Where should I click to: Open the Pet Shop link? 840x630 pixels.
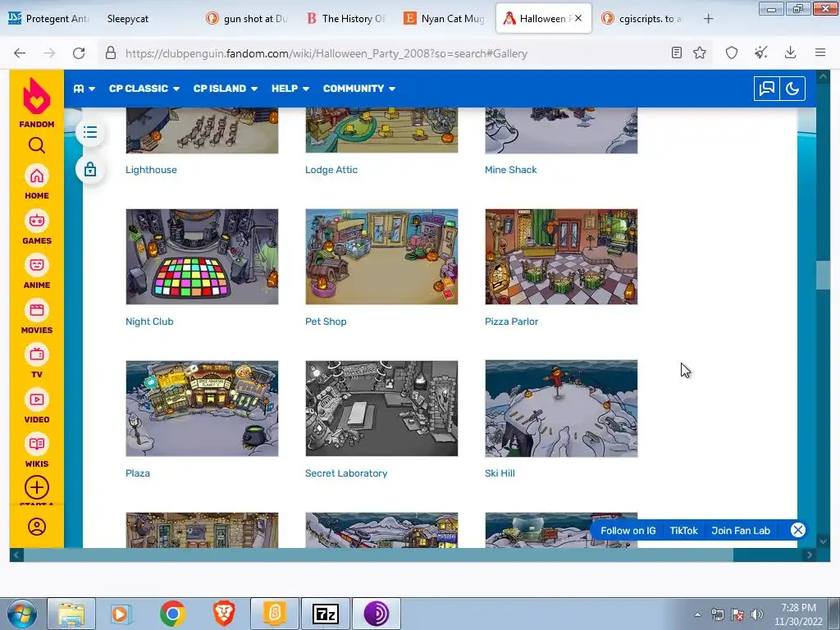pyautogui.click(x=326, y=322)
